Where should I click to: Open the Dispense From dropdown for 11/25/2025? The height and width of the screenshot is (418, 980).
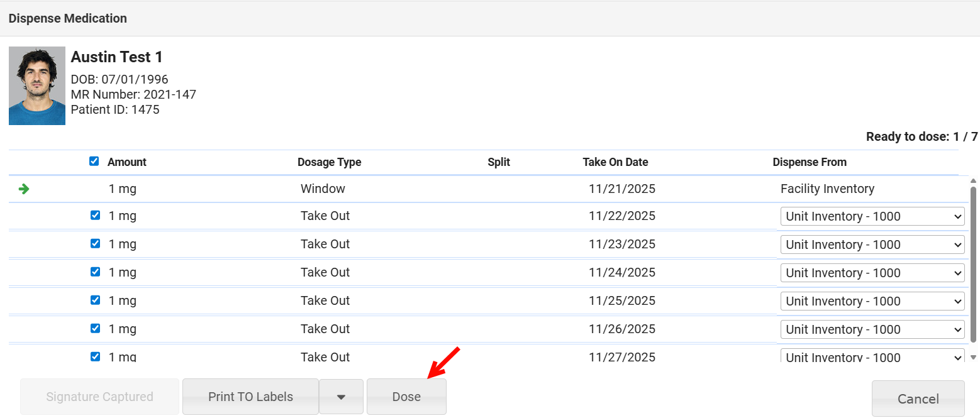click(872, 301)
